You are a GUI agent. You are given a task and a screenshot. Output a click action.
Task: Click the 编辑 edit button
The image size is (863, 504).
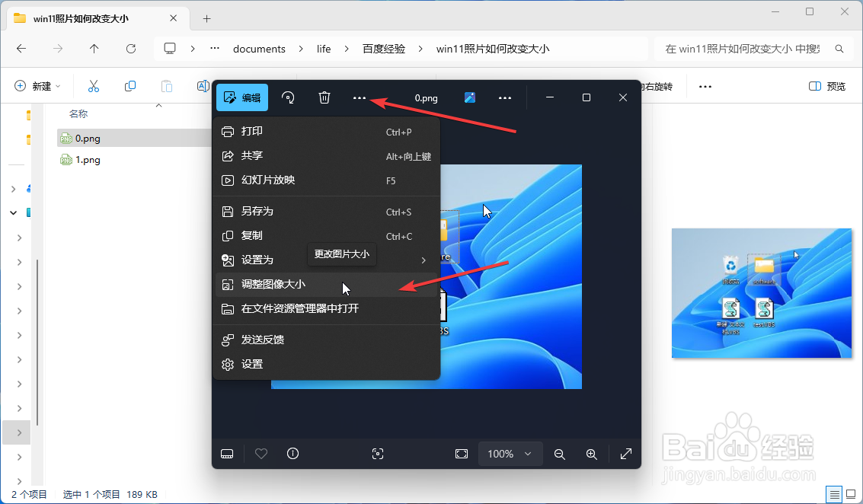pos(241,97)
